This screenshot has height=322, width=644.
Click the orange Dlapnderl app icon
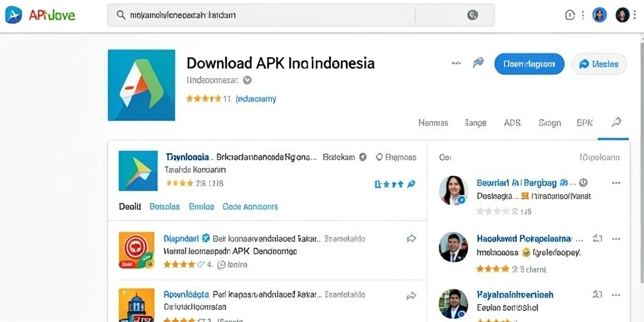[x=136, y=250]
